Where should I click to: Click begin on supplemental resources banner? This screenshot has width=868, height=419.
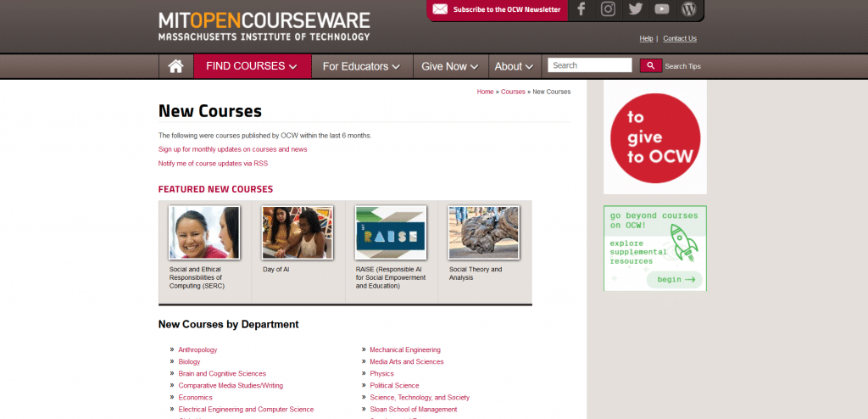pos(674,279)
